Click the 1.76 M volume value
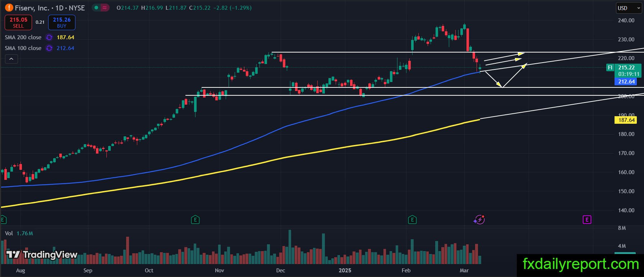644x277 pixels. [25, 233]
